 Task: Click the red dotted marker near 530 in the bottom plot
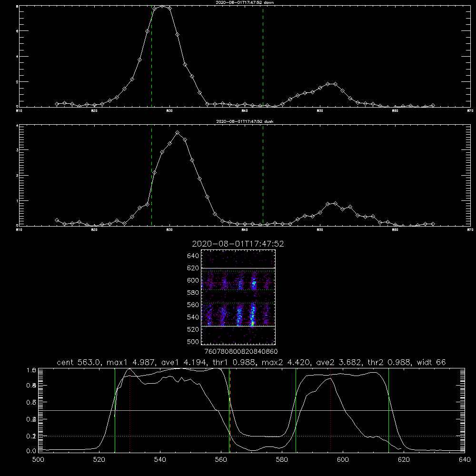pyautogui.click(x=129, y=410)
